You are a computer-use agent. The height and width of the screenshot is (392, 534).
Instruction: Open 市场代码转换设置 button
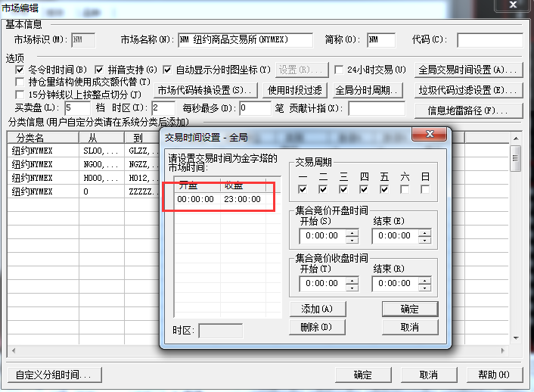coord(206,90)
